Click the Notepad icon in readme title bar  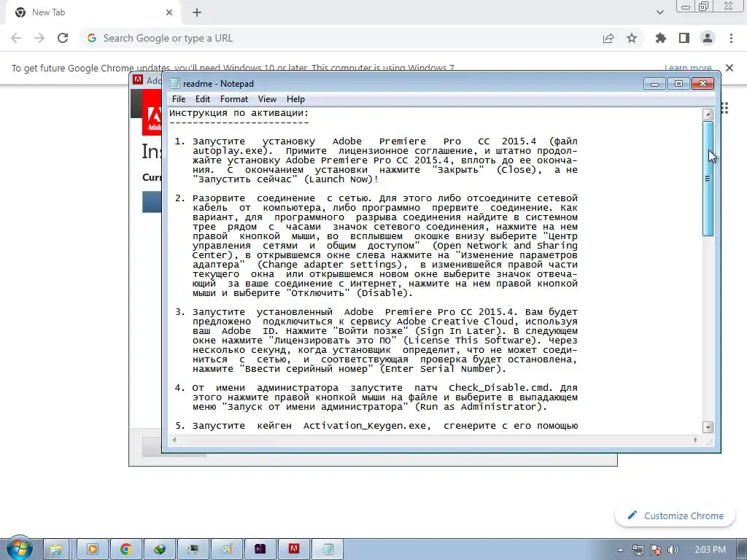pyautogui.click(x=175, y=83)
